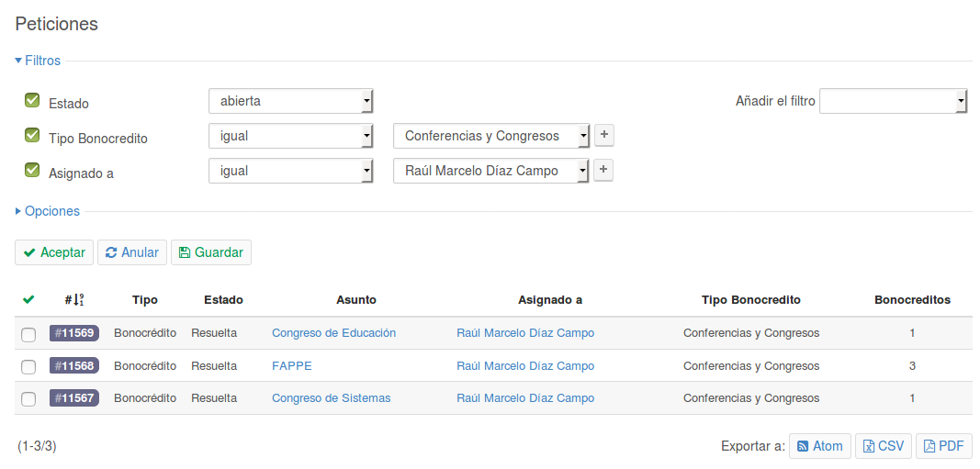
Task: Export list as Atom feed
Action: 820,446
